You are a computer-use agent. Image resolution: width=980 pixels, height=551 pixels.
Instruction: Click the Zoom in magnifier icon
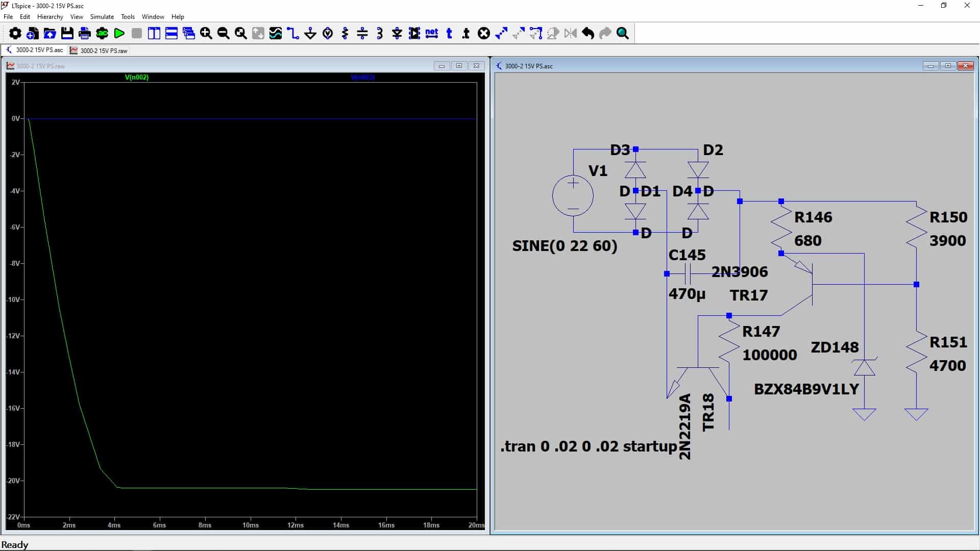tap(206, 34)
